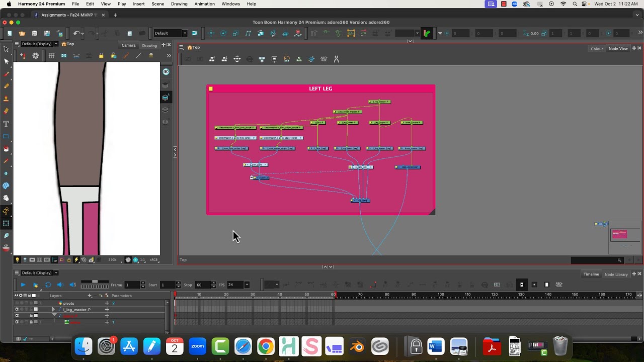Switch to the Drawing tab
644x362 pixels.
tap(149, 45)
